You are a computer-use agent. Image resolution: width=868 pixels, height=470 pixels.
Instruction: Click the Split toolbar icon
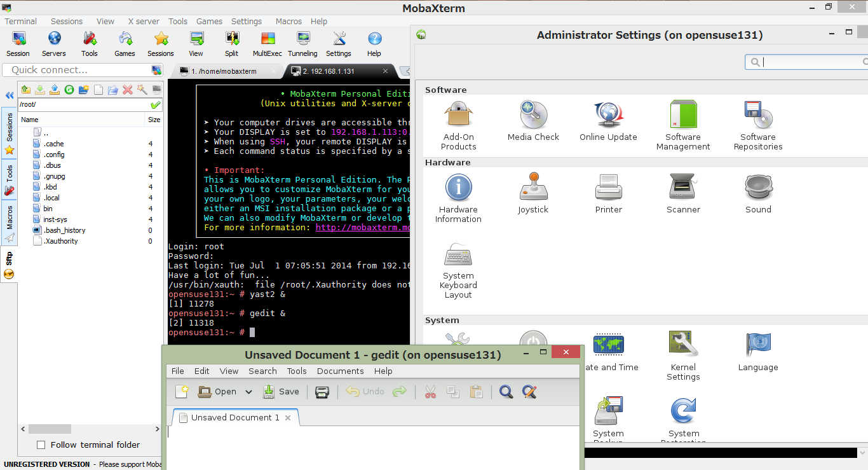tap(232, 44)
